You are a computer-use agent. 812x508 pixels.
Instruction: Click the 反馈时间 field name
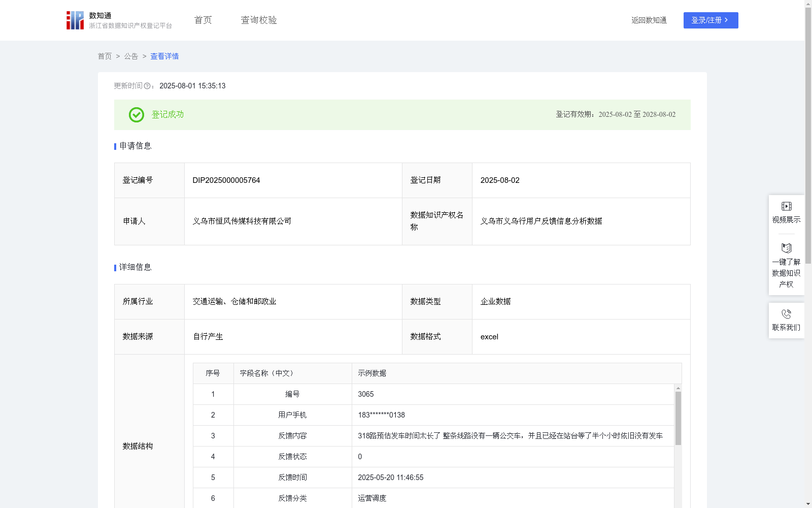292,478
